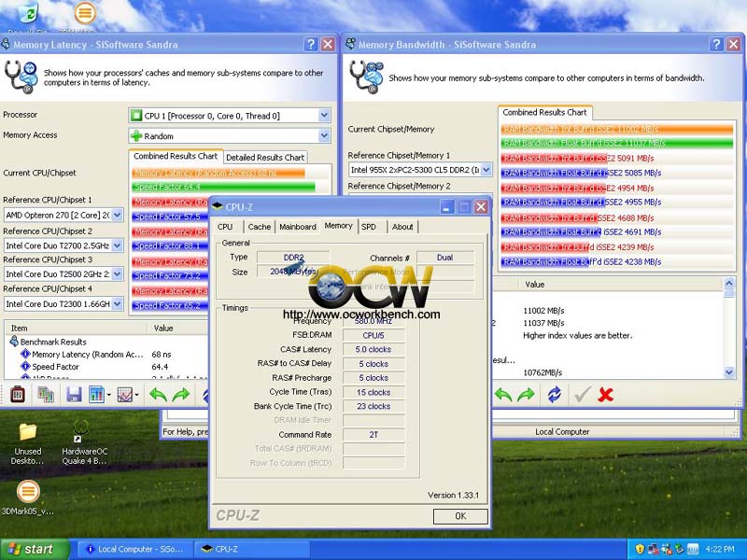The image size is (747, 560).
Task: Click the line graph icon in Memory Latency toolbar
Action: 124,394
